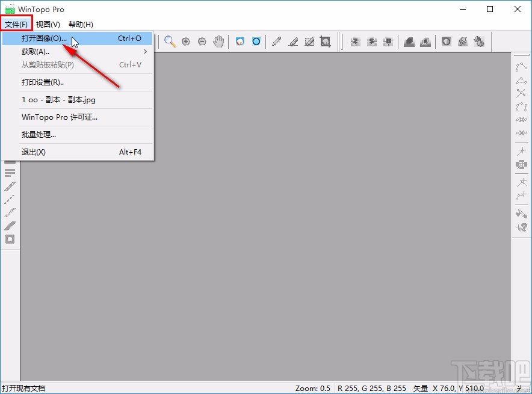Image resolution: width=532 pixels, height=394 pixels.
Task: Click the S thinning icon
Action: click(x=371, y=42)
